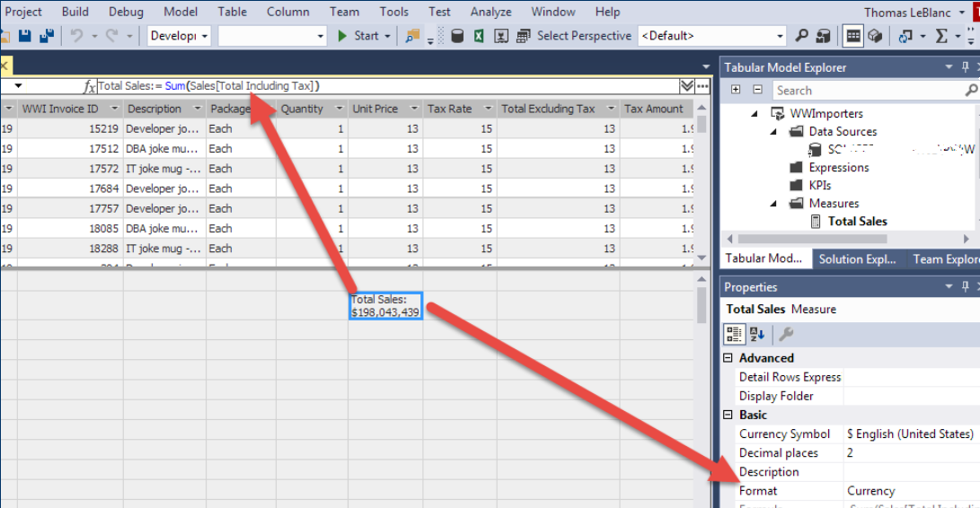Image resolution: width=980 pixels, height=508 pixels.
Task: Open the Tax Rate column filter dropdown
Action: pyautogui.click(x=488, y=109)
